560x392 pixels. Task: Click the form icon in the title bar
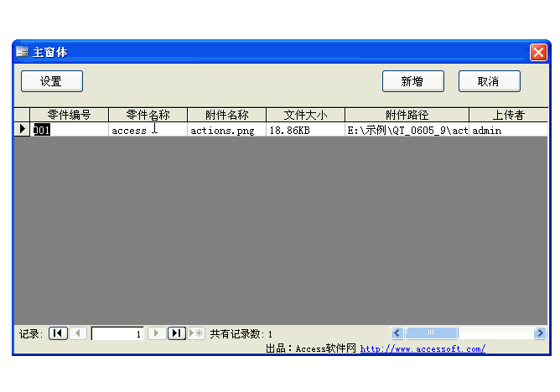click(22, 52)
